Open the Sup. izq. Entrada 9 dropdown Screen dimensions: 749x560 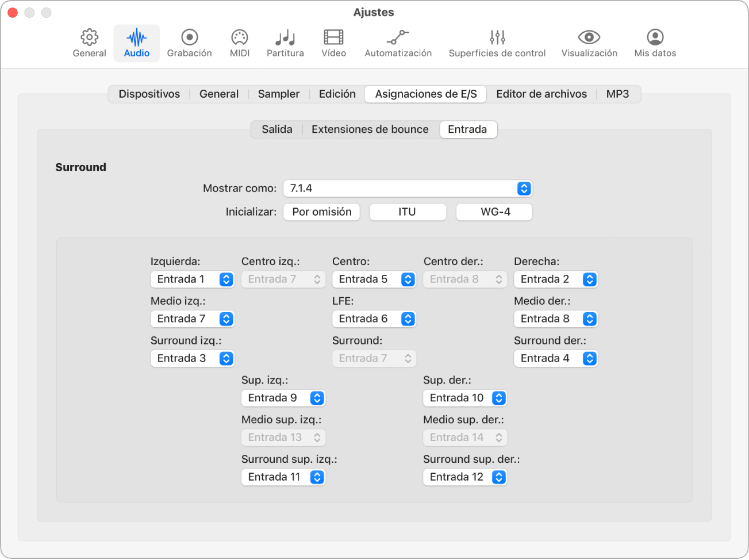283,398
